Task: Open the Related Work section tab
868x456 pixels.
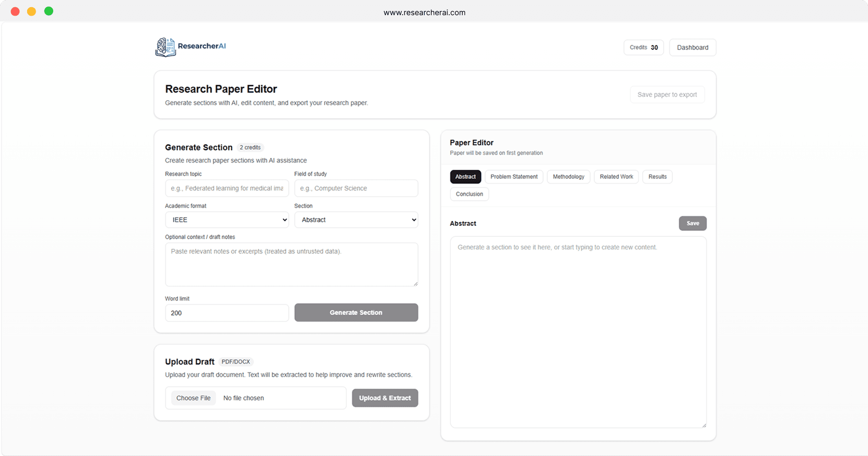Action: click(616, 176)
